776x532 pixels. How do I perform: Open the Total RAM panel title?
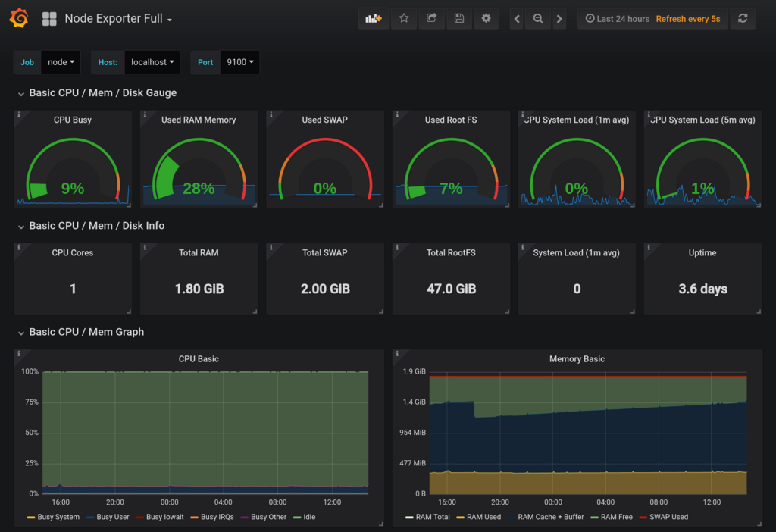(x=199, y=252)
